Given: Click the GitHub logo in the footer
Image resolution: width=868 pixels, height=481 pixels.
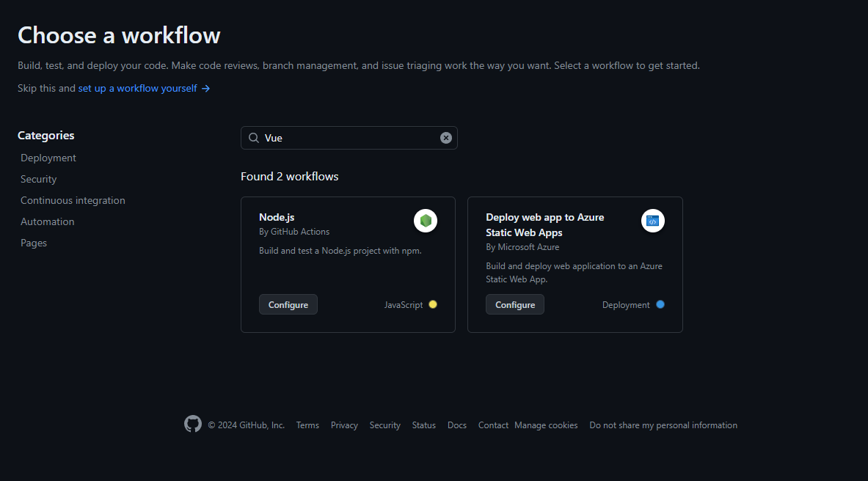Looking at the screenshot, I should point(193,424).
